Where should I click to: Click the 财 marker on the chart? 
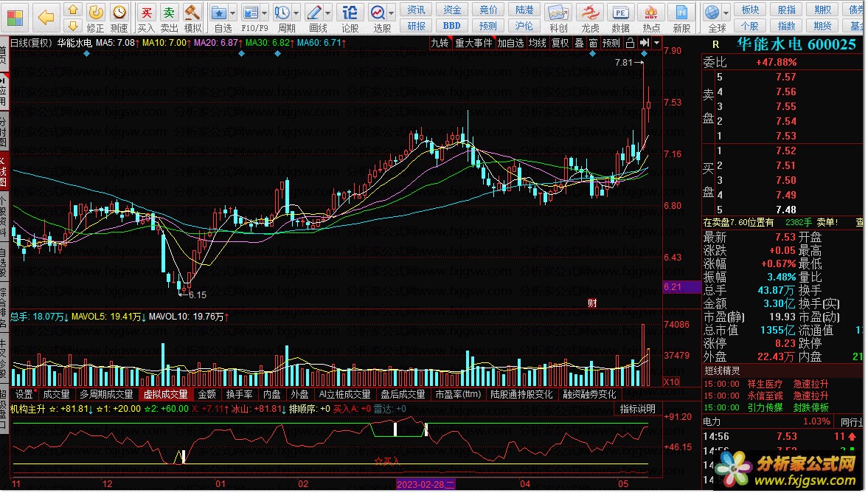[x=592, y=303]
